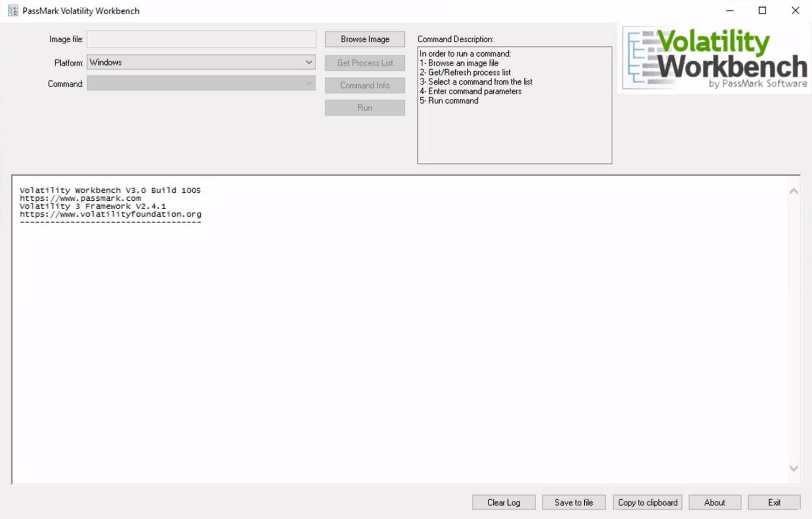Click the log scrollbar down arrow
The height and width of the screenshot is (519, 812).
[794, 468]
